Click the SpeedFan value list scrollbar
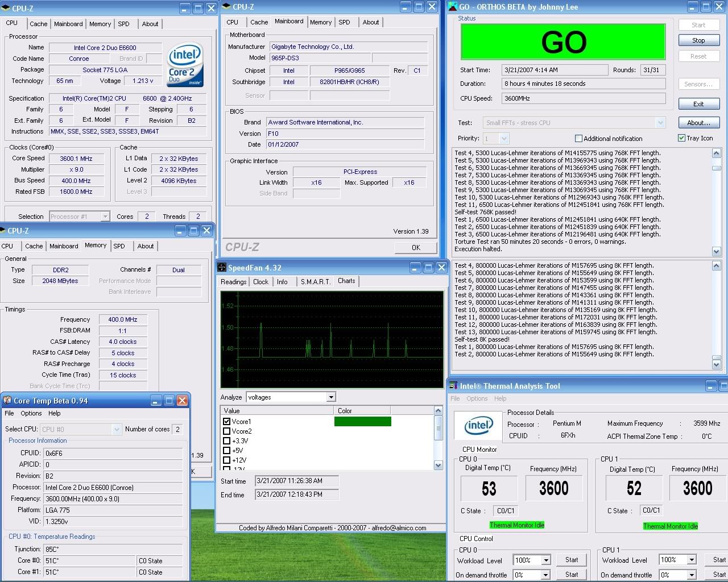Screen dimensions: 728x582 (438, 438)
